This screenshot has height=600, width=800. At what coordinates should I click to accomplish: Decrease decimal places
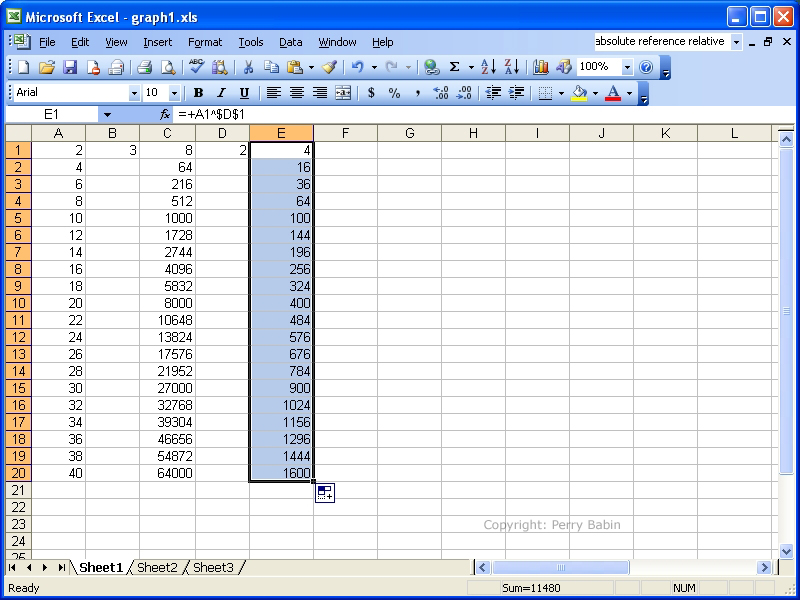point(464,93)
